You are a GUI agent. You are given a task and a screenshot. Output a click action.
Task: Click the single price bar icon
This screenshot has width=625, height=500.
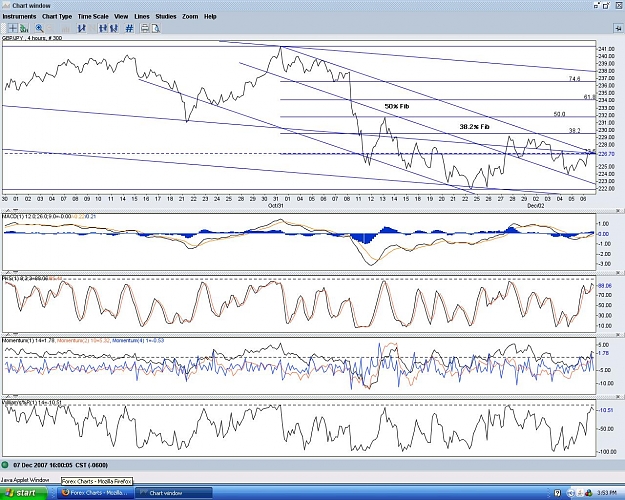[82, 28]
